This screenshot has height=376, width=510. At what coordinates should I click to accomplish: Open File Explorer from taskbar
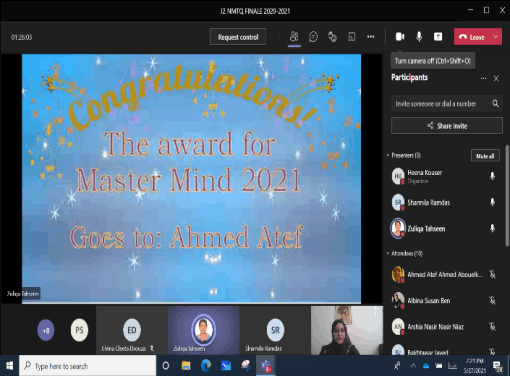pyautogui.click(x=186, y=366)
